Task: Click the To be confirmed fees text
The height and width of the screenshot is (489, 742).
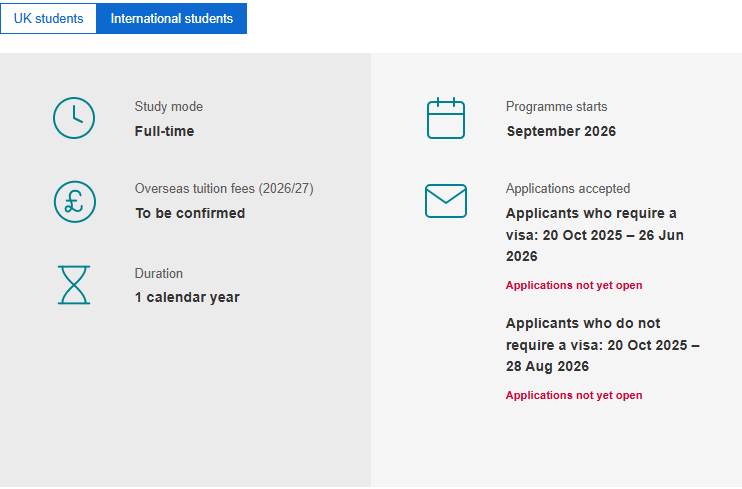Action: pyautogui.click(x=190, y=213)
